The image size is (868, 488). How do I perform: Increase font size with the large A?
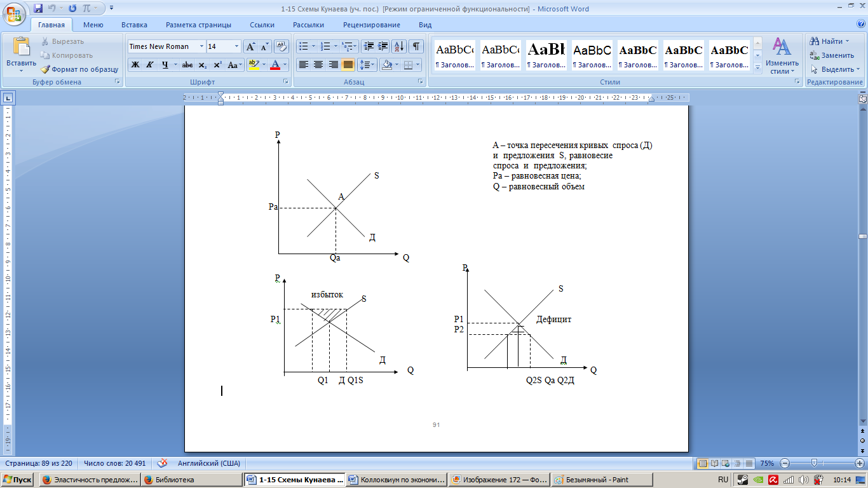[x=250, y=46]
